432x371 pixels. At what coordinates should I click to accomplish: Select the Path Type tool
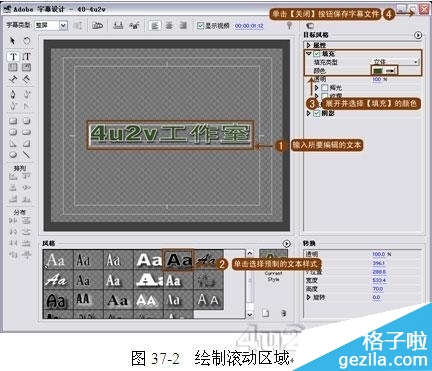[x=13, y=79]
